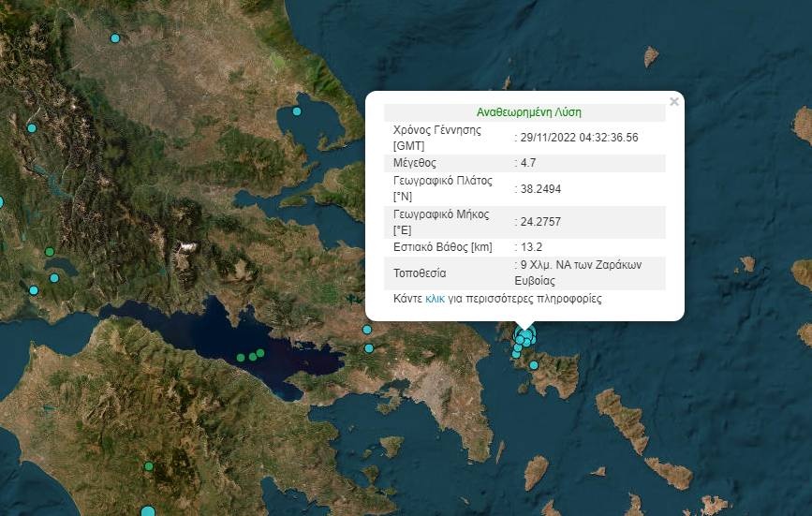The width and height of the screenshot is (812, 516).
Task: Click the lower cyan marker of the pair near Attica
Action: 369,348
